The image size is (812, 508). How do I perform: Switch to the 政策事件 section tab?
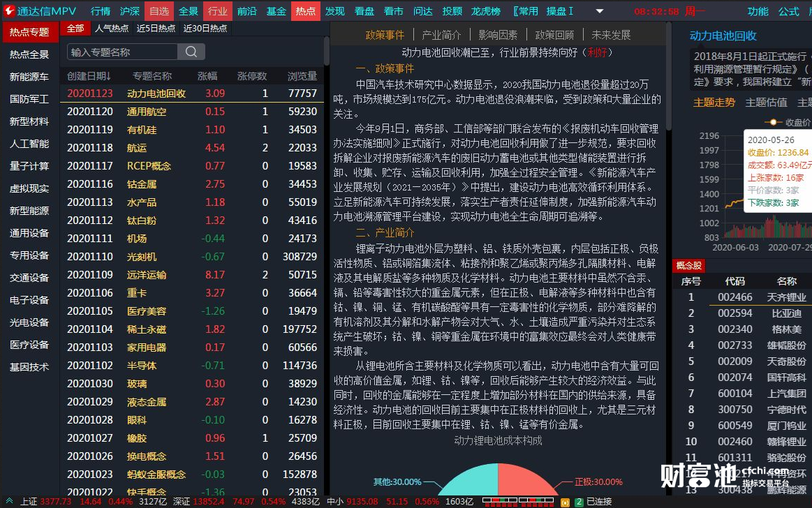point(385,35)
